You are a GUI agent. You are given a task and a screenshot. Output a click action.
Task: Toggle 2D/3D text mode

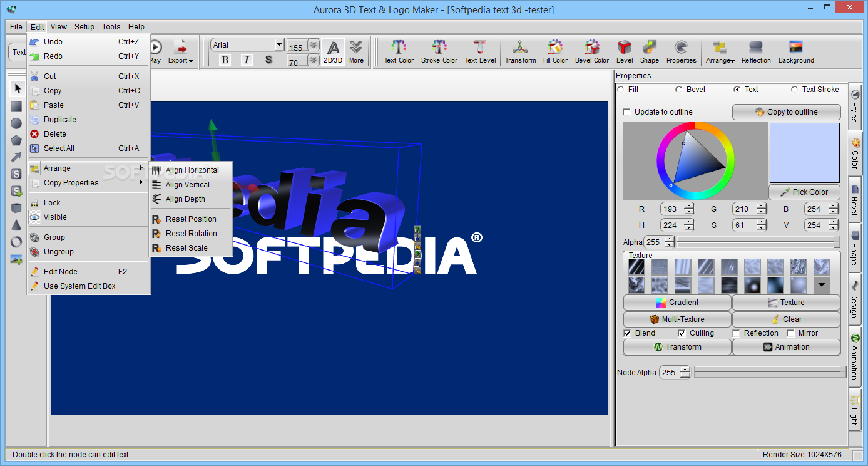[334, 51]
